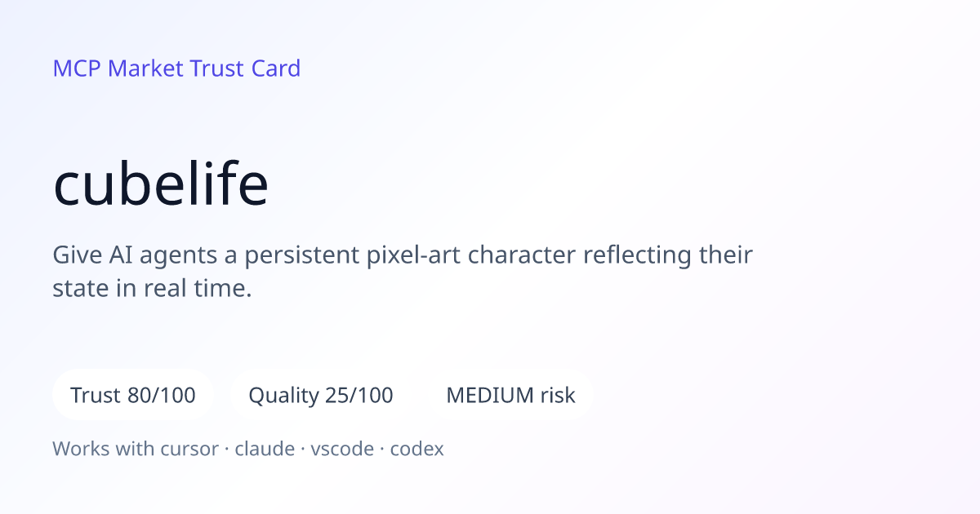980x514 pixels.
Task: Click the '80/100' score in Trust badge
Action: (162, 395)
